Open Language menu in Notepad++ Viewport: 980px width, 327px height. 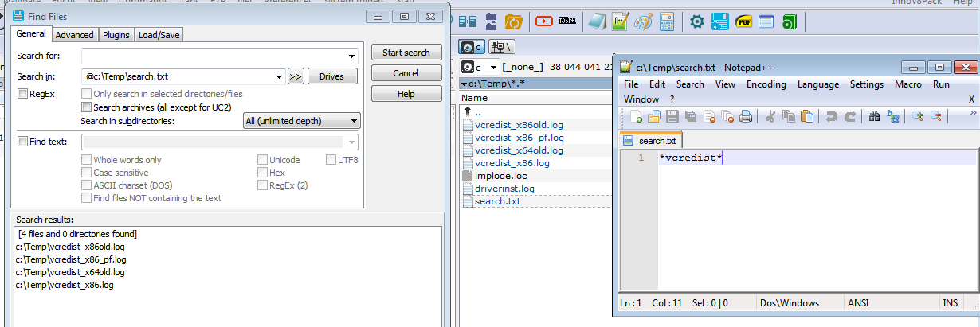pos(818,84)
